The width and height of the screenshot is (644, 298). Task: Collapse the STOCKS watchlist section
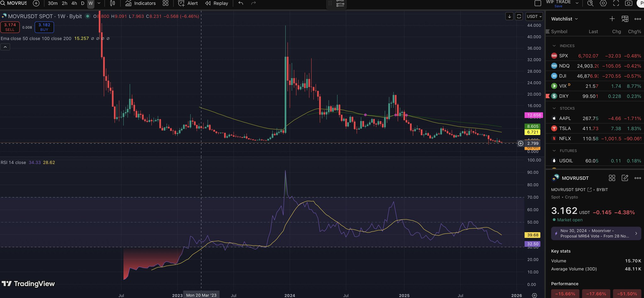click(554, 108)
